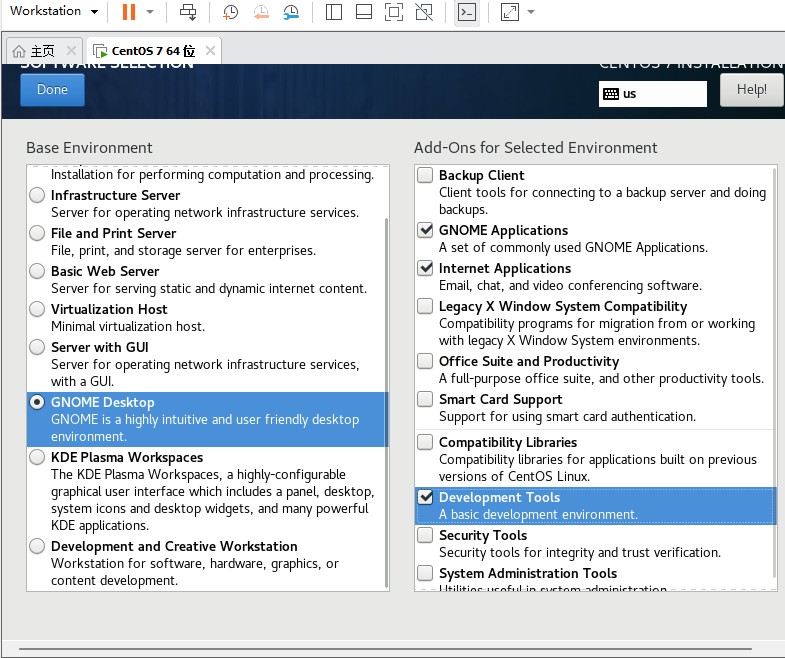Click the Help! button
Screen dimensions: 785x658
(x=751, y=90)
